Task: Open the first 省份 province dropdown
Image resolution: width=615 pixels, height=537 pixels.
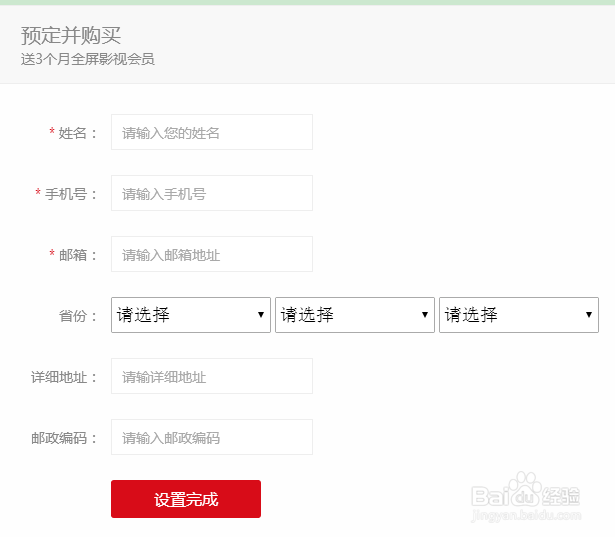Action: point(191,315)
